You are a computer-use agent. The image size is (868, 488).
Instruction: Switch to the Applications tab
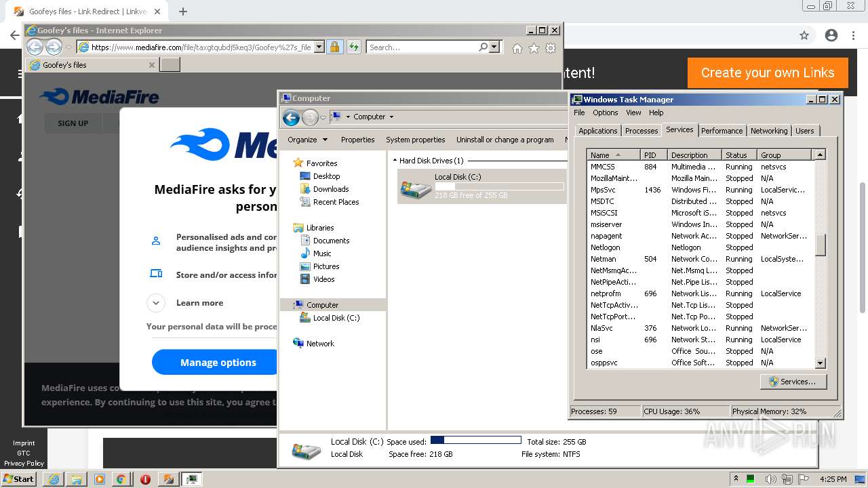click(597, 131)
